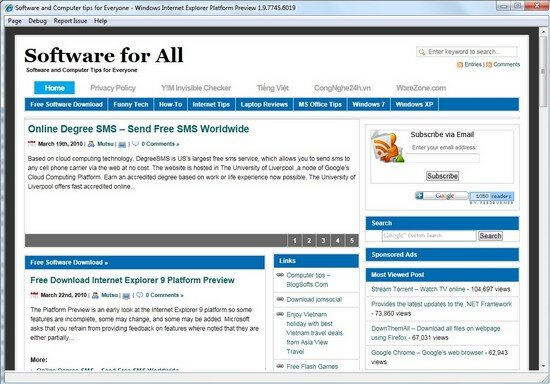This screenshot has height=384, width=550.
Task: Open the .NET Framework updates post
Action: tap(441, 304)
